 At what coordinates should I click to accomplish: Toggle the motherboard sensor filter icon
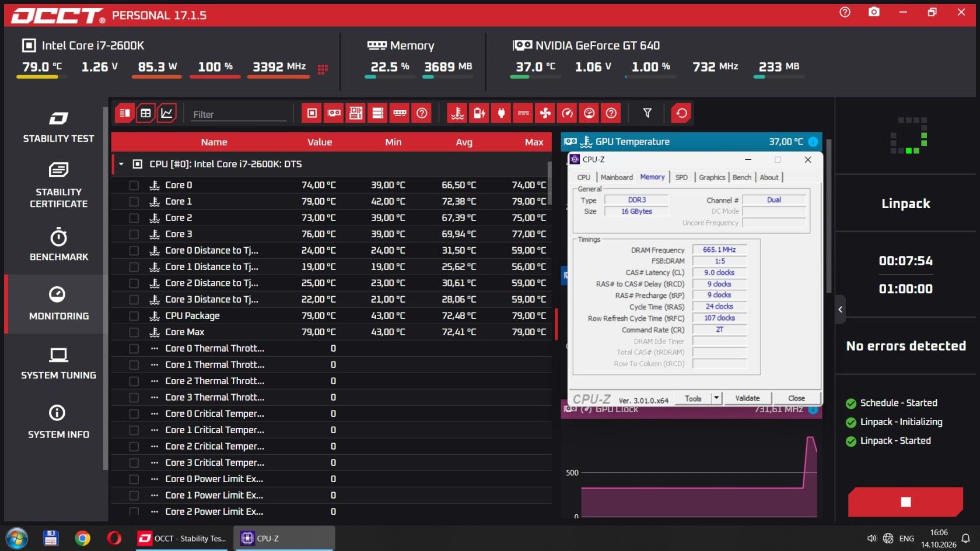coord(356,113)
